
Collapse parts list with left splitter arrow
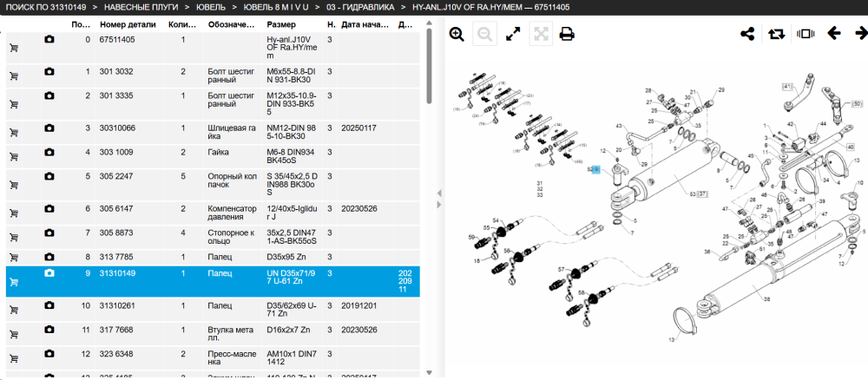coord(439,193)
